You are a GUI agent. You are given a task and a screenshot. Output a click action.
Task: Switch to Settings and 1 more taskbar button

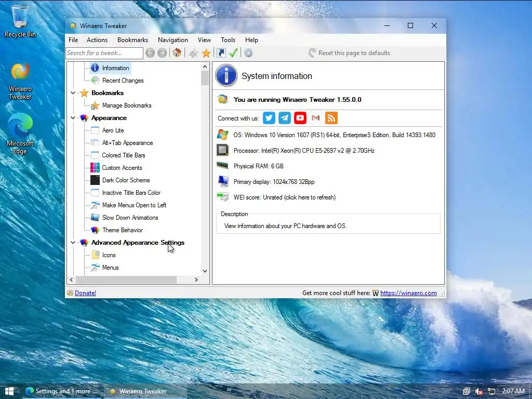pyautogui.click(x=62, y=391)
